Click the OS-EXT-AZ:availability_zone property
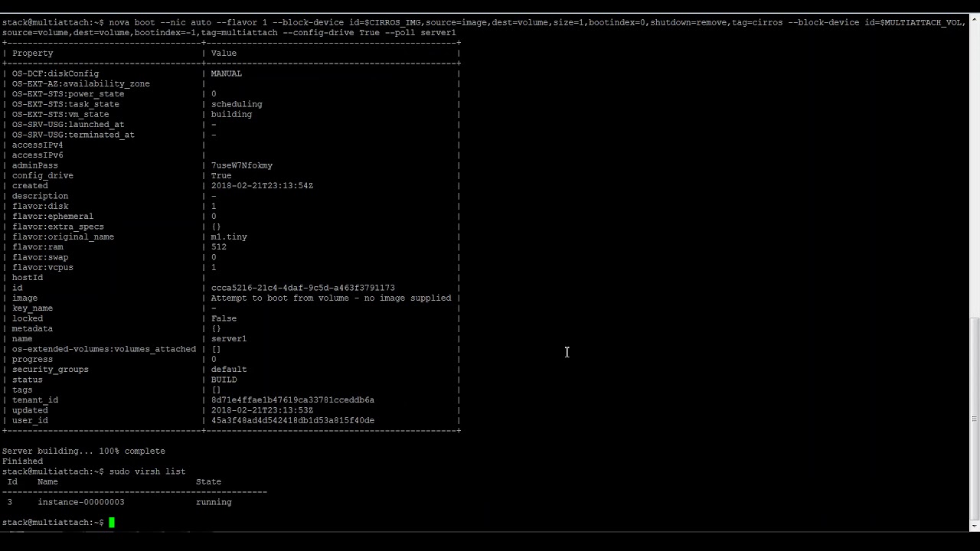The width and height of the screenshot is (980, 551). pyautogui.click(x=80, y=83)
